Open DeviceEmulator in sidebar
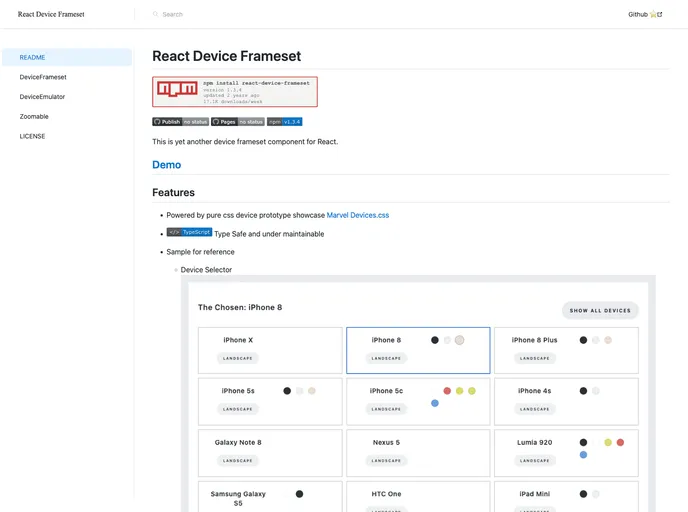 [42, 97]
